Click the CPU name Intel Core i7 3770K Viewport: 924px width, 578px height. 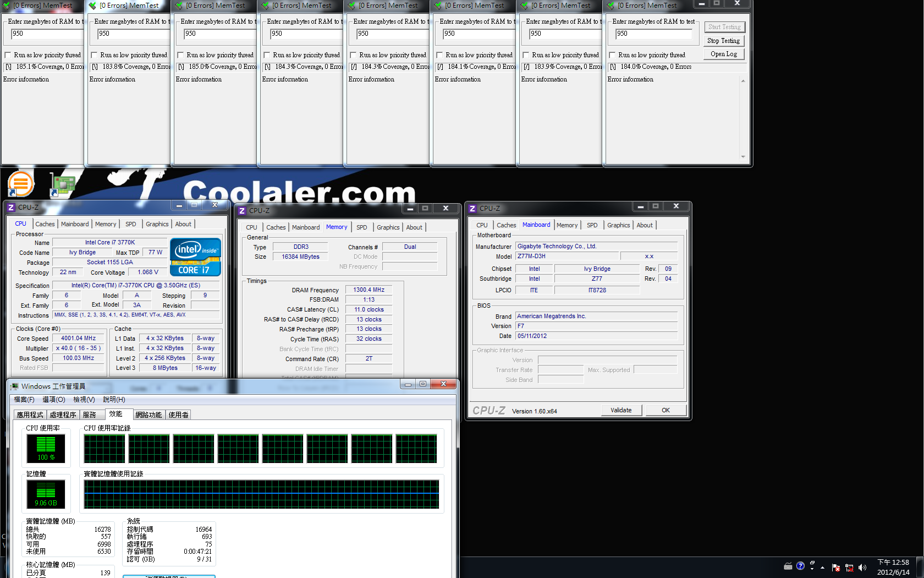coord(109,242)
